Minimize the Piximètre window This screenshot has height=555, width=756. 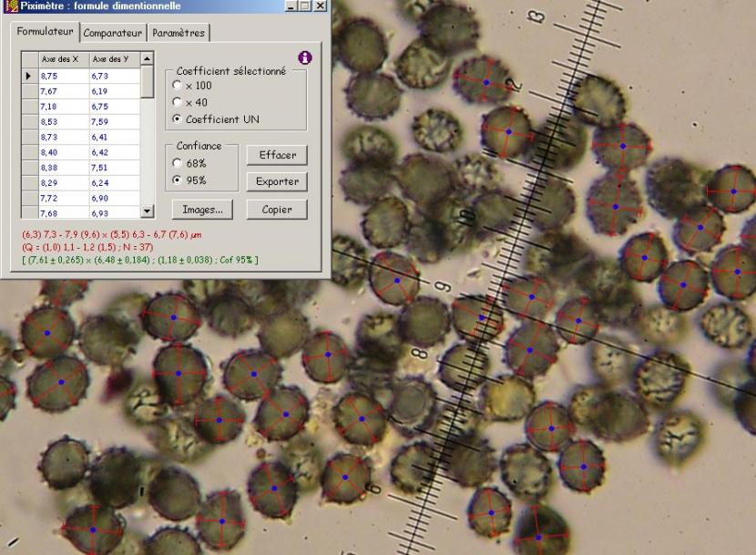291,6
